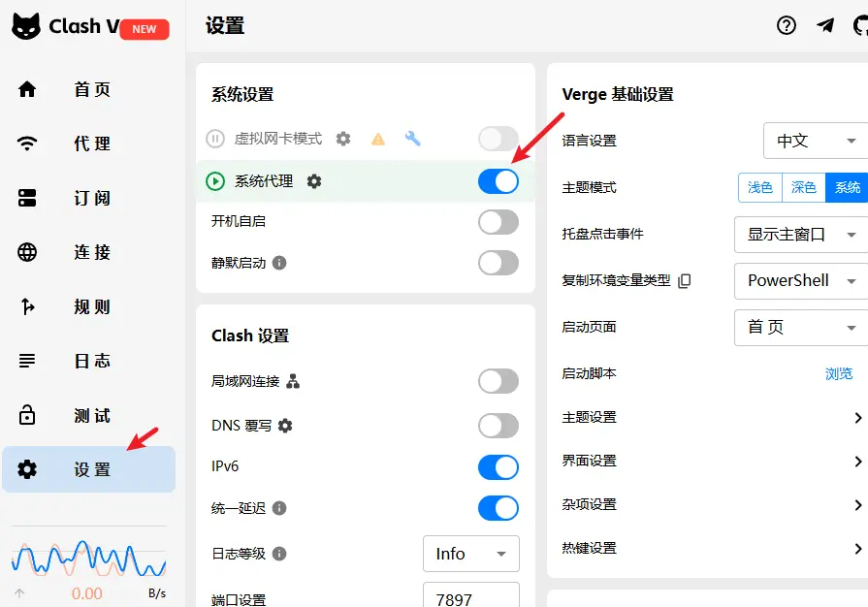This screenshot has height=607, width=868.
Task: Enable the 开机自启 switch
Action: pos(498,222)
